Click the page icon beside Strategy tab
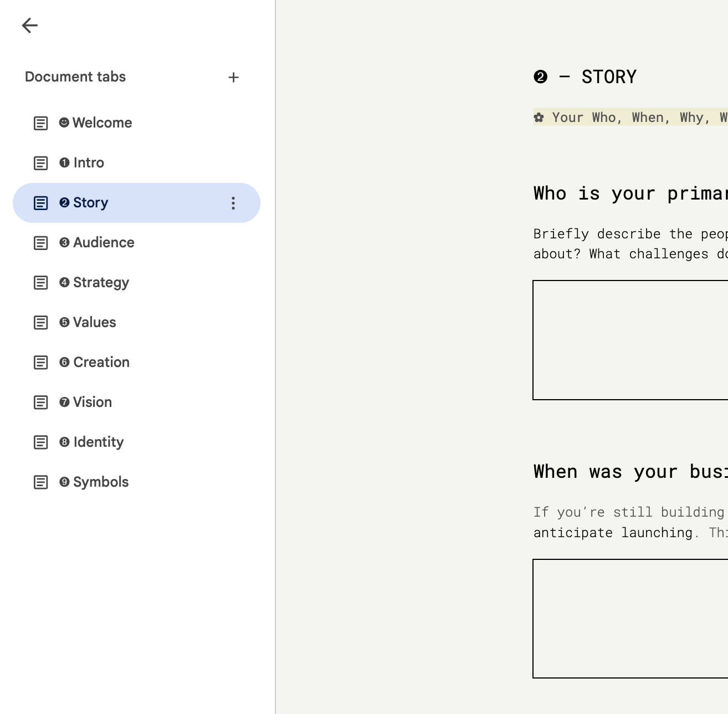This screenshot has width=728, height=714. pos(40,283)
